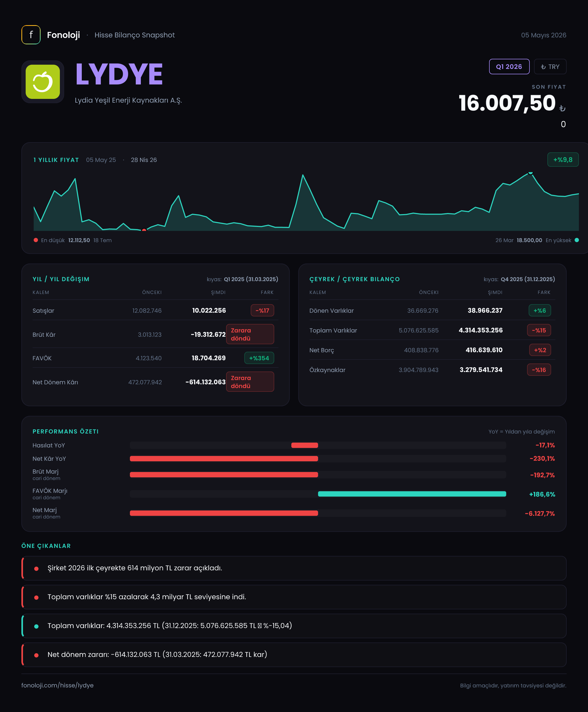Click the highlight about 614 milyon TL zarar
The image size is (588, 712).
pos(294,568)
